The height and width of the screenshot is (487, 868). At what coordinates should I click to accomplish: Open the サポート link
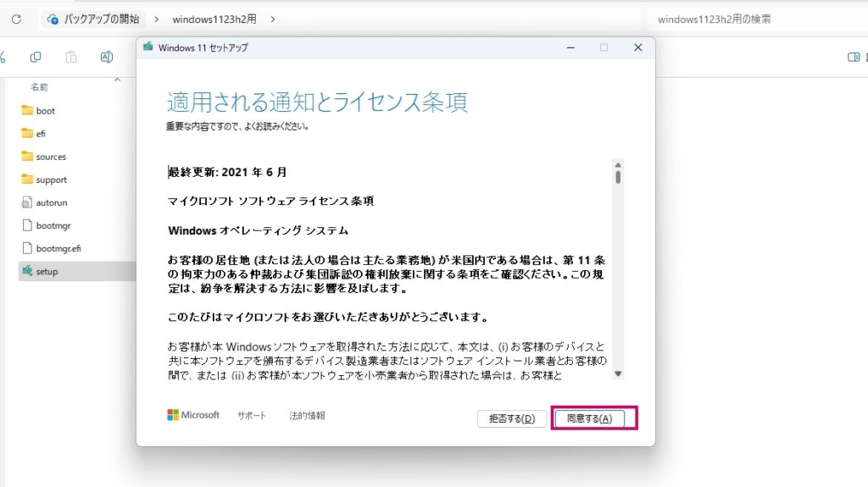tap(252, 416)
